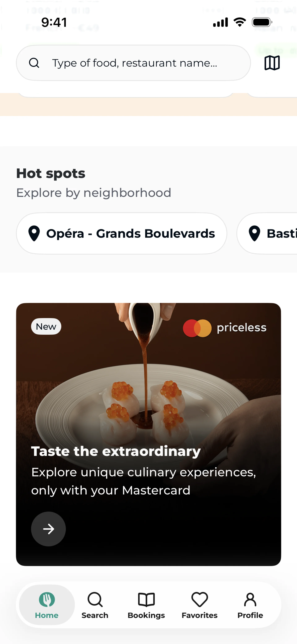Tap the New badge on banner

pos(46,326)
